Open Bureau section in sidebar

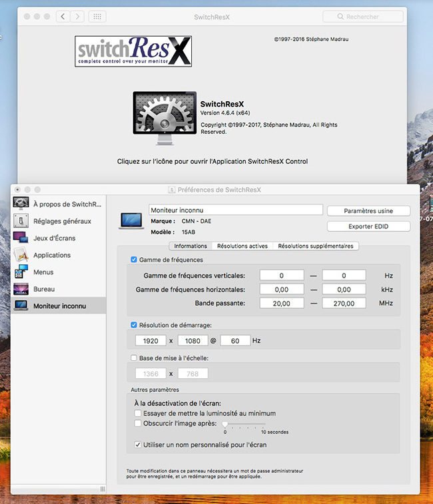58,290
